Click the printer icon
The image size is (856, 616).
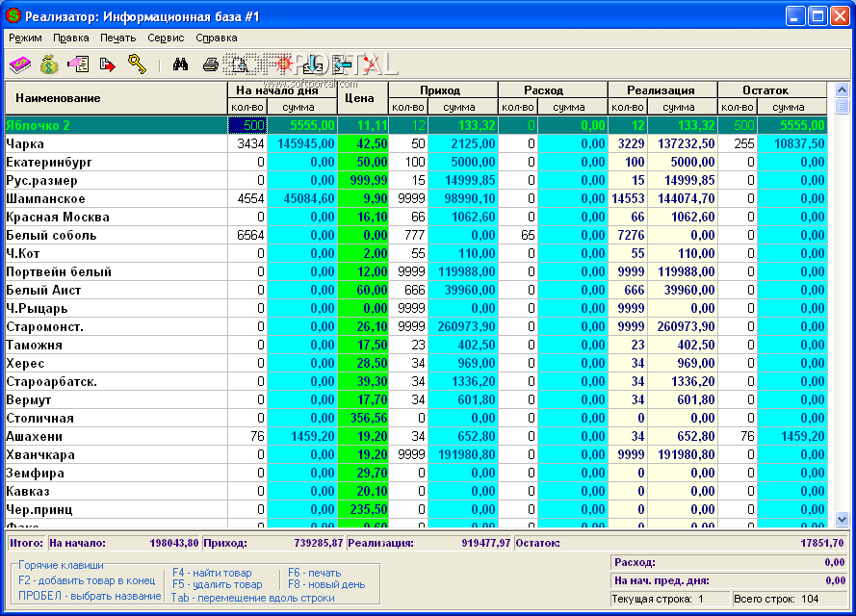coord(210,64)
